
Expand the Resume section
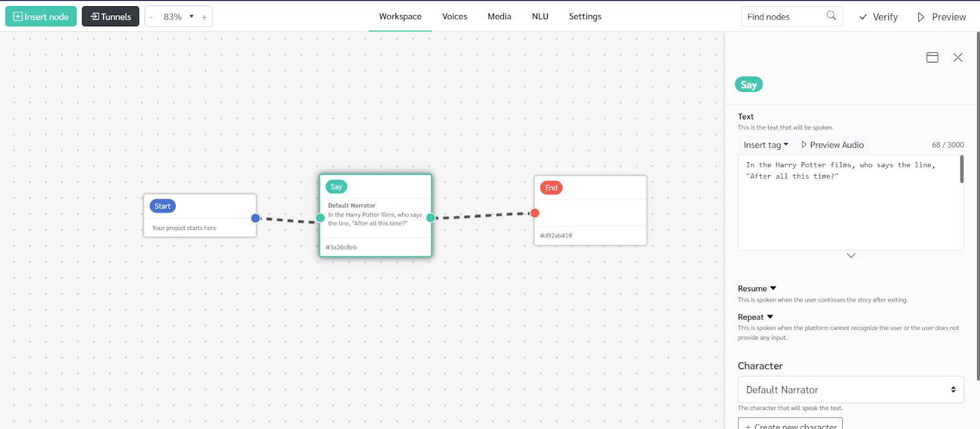tap(757, 289)
